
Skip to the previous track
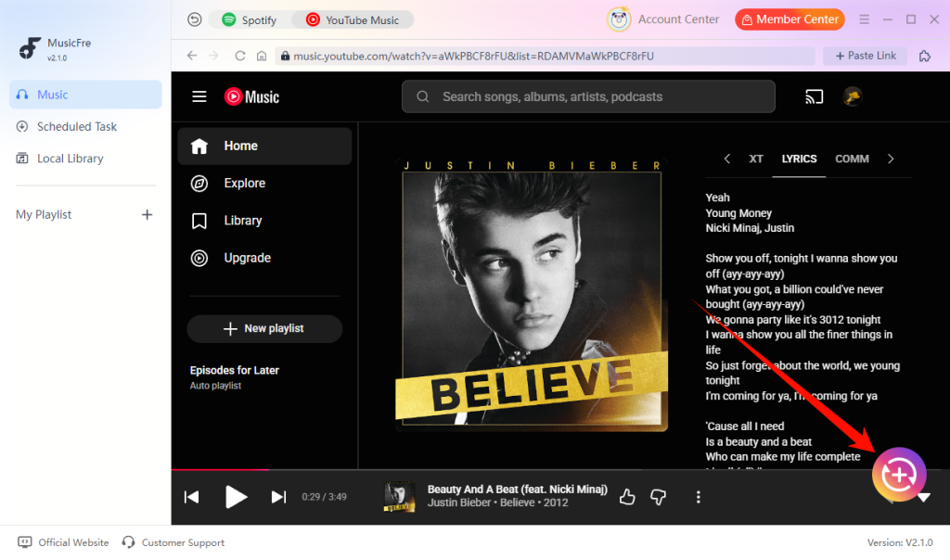[x=191, y=497]
